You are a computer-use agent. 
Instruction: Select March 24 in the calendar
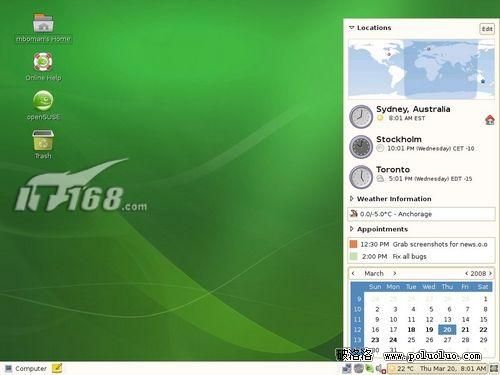pyautogui.click(x=393, y=340)
